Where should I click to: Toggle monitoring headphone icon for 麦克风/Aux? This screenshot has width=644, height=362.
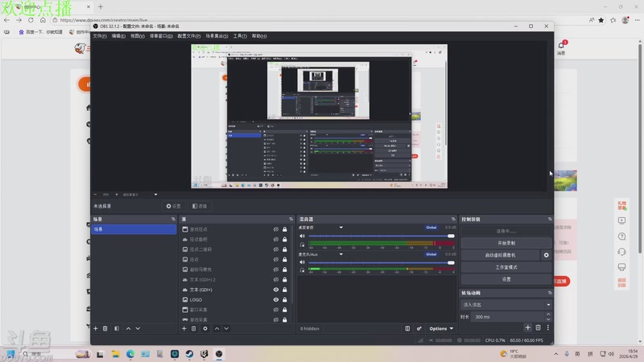tap(303, 270)
